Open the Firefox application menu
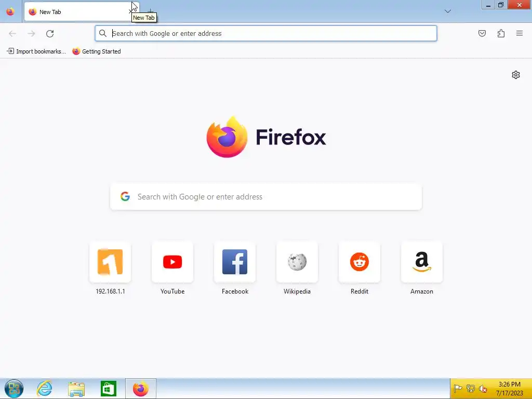This screenshot has height=399, width=532. pyautogui.click(x=520, y=33)
